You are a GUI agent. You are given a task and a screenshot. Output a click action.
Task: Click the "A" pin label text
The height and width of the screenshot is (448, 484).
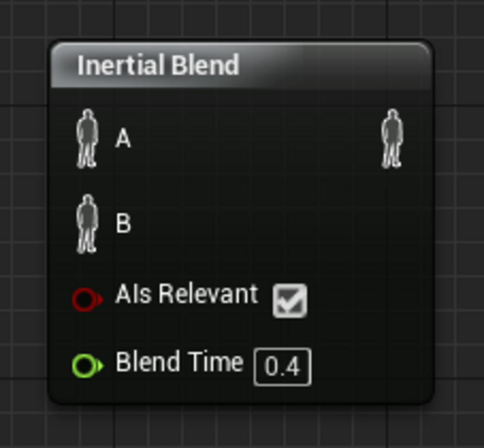click(x=123, y=139)
